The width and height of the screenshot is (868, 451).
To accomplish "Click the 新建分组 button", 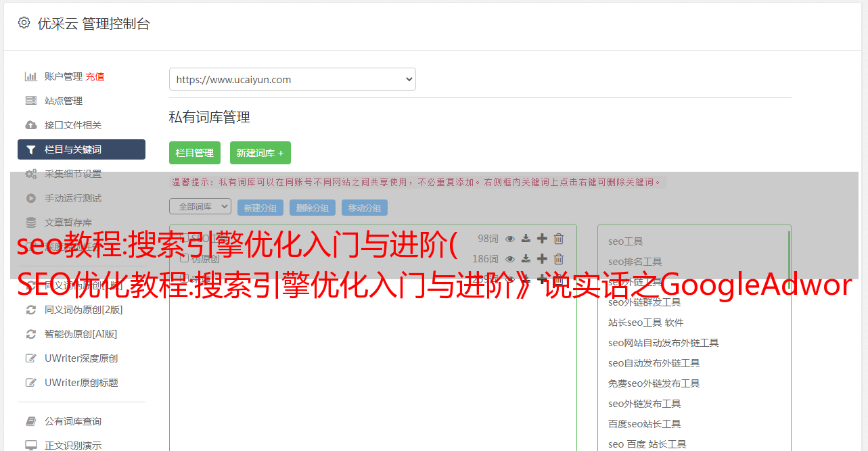I will pos(260,208).
